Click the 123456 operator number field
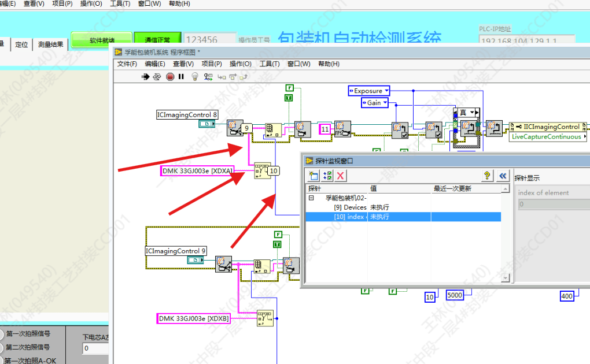Image resolution: width=590 pixels, height=364 pixels. pos(211,39)
